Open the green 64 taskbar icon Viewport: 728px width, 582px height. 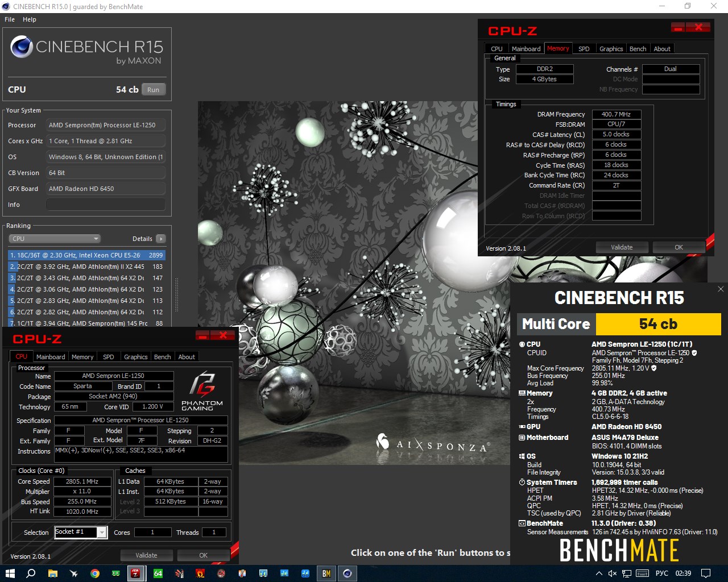click(158, 573)
